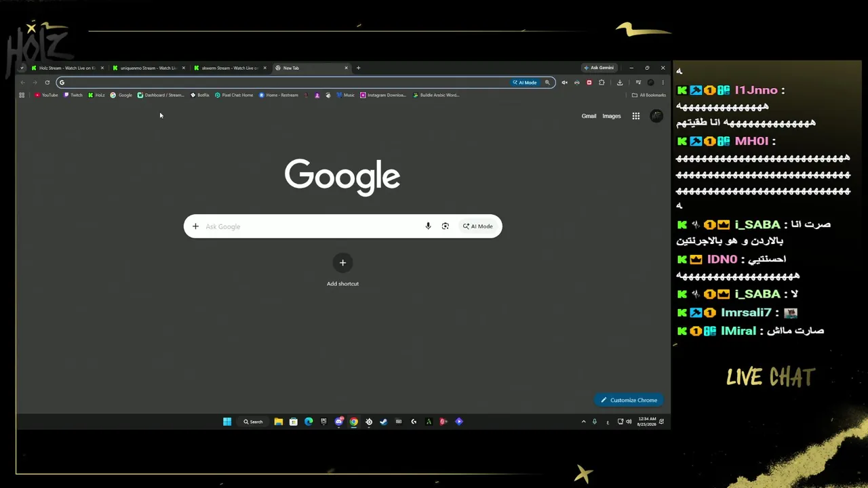Viewport: 868px width, 488px height.
Task: Open the Google apps grid
Action: tap(636, 116)
